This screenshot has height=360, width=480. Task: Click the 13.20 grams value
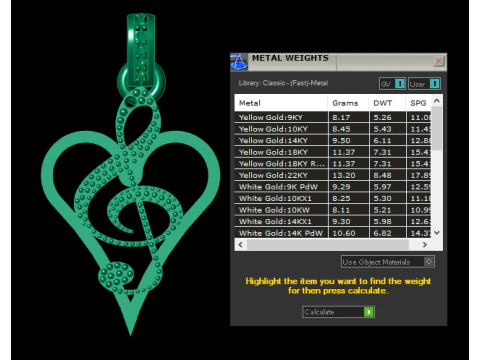click(344, 175)
